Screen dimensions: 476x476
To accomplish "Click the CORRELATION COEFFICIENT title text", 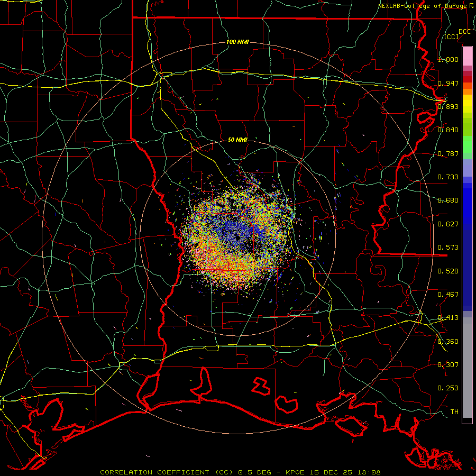I will pyautogui.click(x=154, y=472).
